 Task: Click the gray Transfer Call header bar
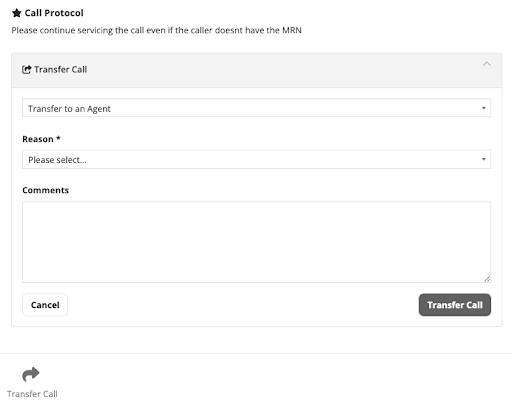click(x=256, y=70)
